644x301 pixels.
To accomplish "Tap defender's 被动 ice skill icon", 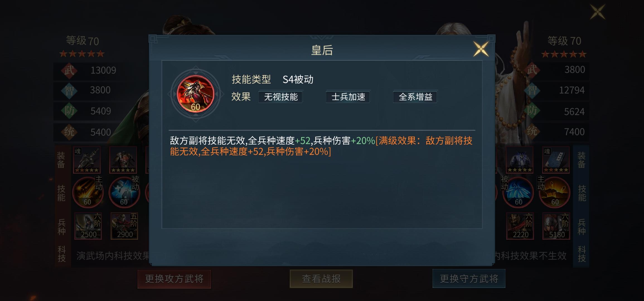I will pos(518,192).
